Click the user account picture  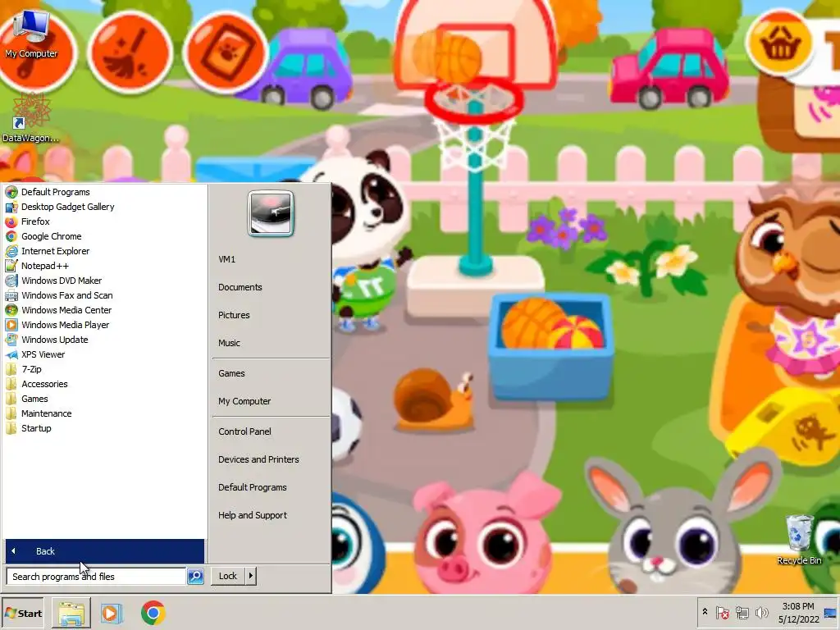(x=271, y=213)
